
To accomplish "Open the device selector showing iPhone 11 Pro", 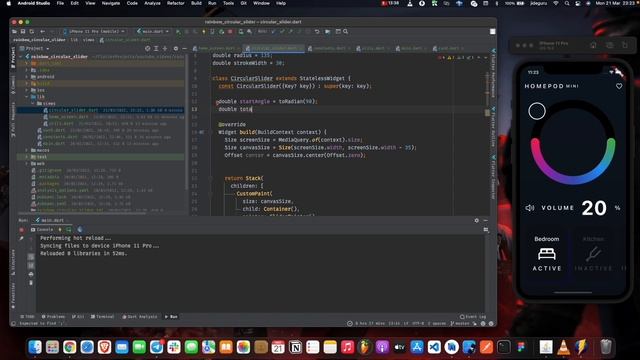I will [94, 31].
